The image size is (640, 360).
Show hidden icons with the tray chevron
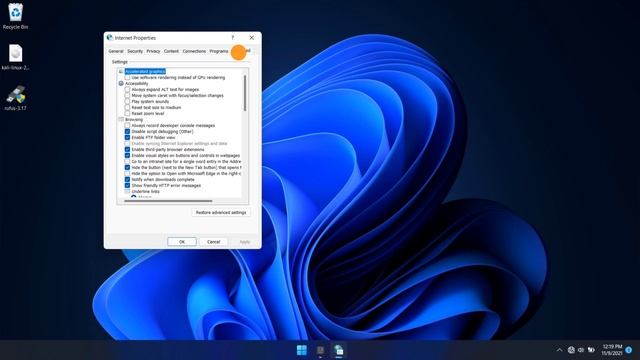click(559, 350)
